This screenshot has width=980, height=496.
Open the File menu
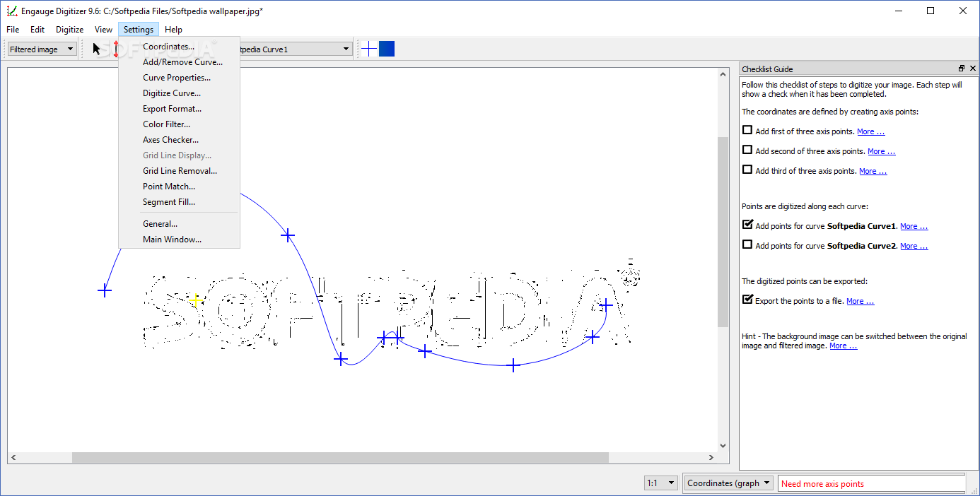click(13, 30)
